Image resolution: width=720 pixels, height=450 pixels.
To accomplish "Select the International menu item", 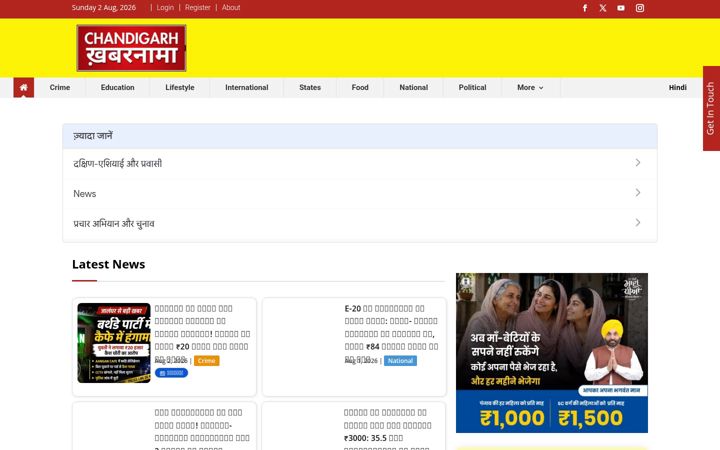I will click(247, 87).
